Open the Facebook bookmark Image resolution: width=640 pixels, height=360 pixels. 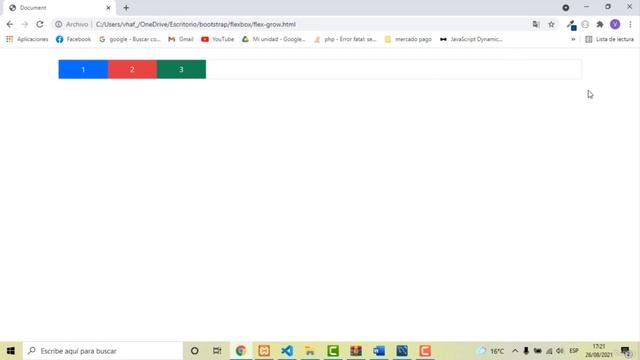point(73,39)
